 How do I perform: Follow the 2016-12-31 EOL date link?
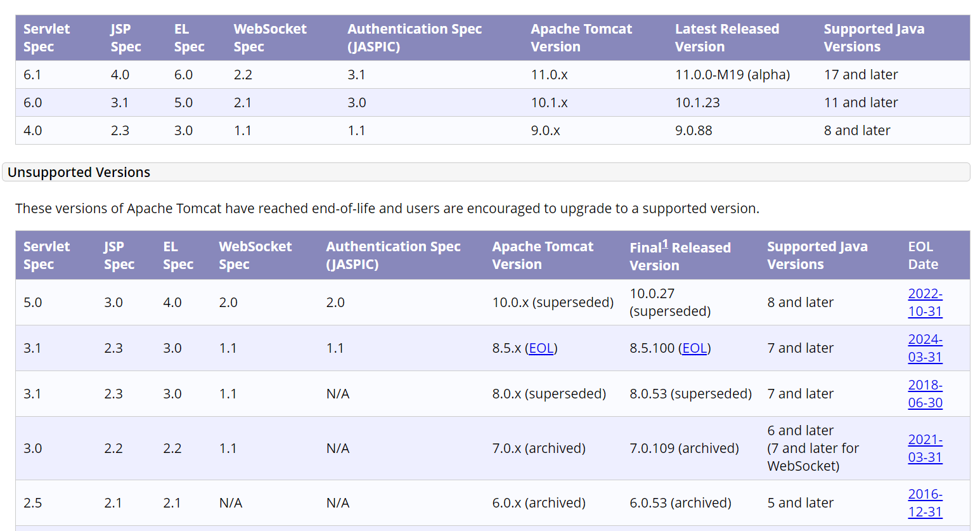click(x=925, y=503)
